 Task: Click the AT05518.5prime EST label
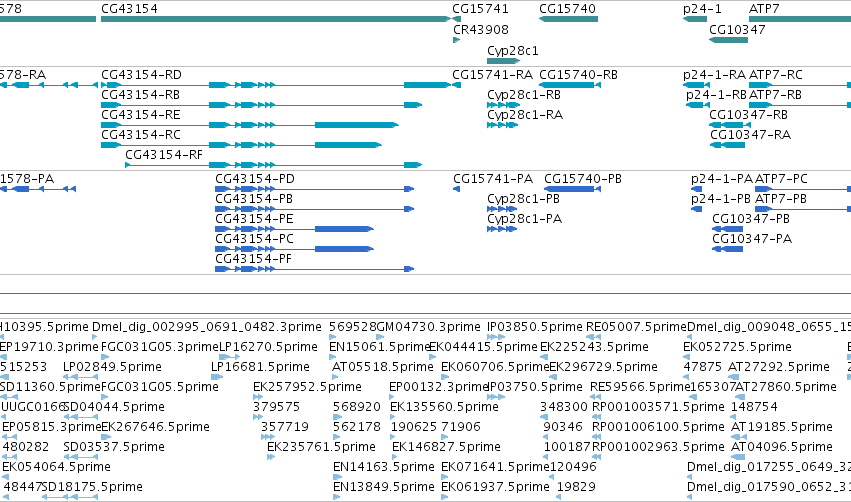click(383, 367)
